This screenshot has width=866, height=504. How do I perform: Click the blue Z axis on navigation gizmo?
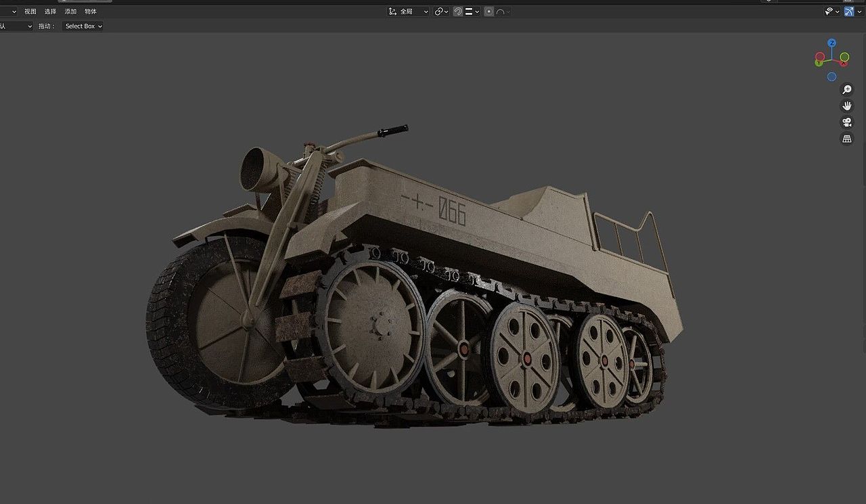point(831,43)
